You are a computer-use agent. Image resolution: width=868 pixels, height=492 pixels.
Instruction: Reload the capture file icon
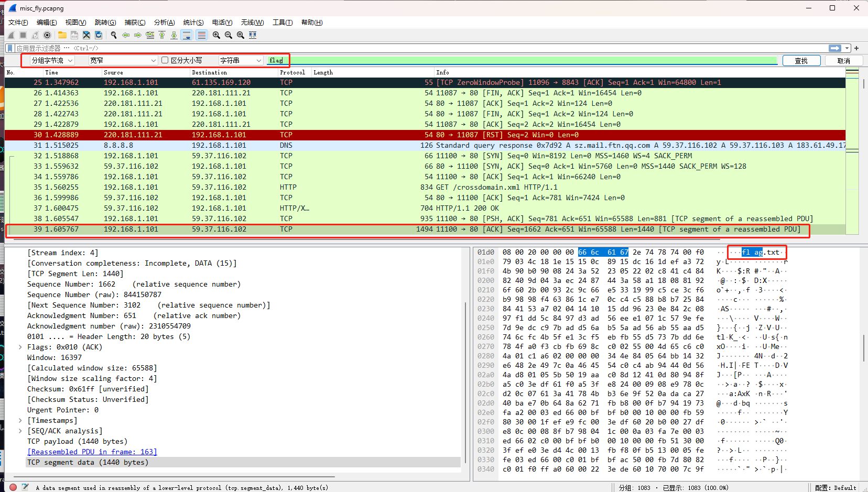[99, 35]
